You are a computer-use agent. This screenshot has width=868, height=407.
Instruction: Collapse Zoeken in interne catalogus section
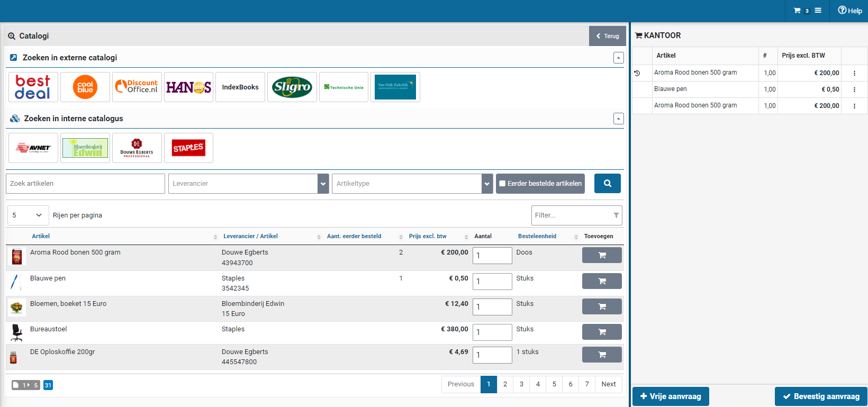[x=618, y=119]
